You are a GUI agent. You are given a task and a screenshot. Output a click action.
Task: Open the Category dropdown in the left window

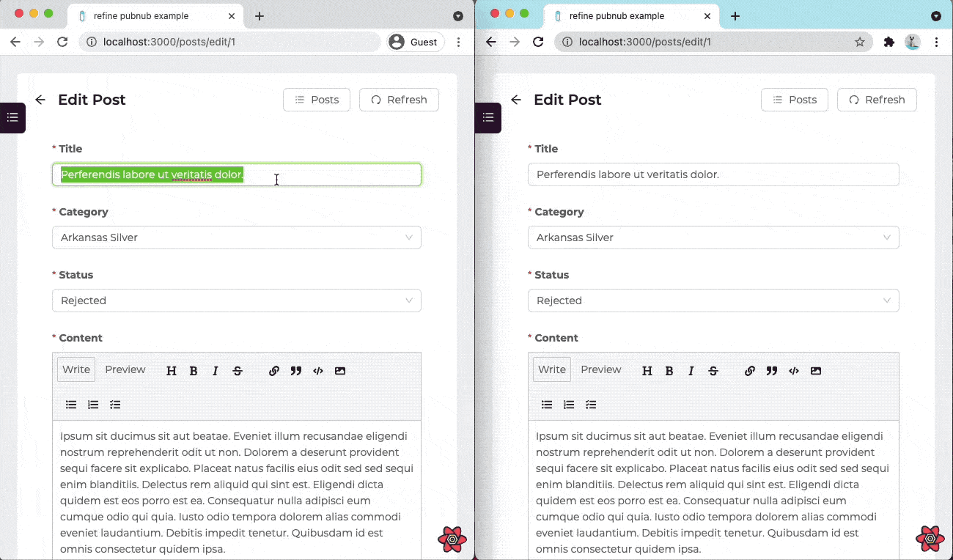[237, 237]
